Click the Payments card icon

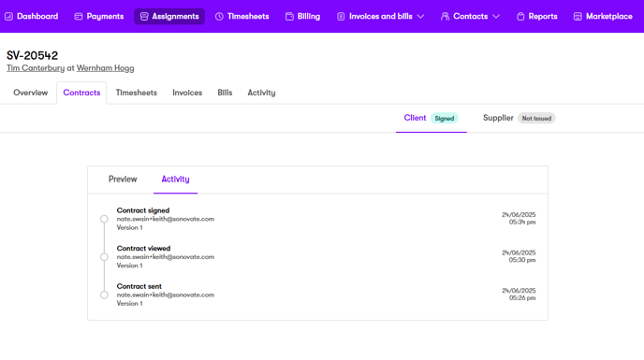(79, 17)
